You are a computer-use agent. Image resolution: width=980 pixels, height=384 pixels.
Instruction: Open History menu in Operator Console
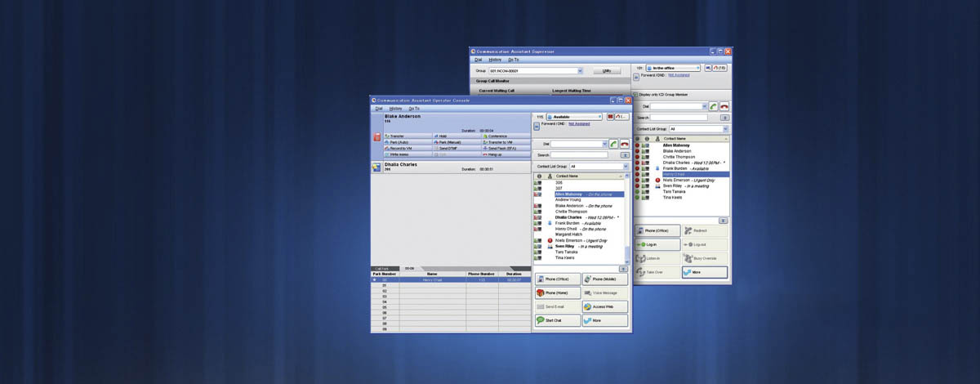click(x=395, y=108)
